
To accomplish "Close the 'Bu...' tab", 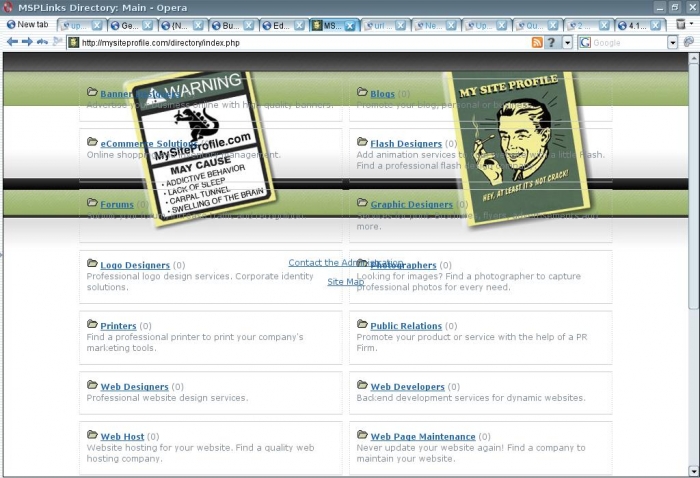I will point(251,25).
